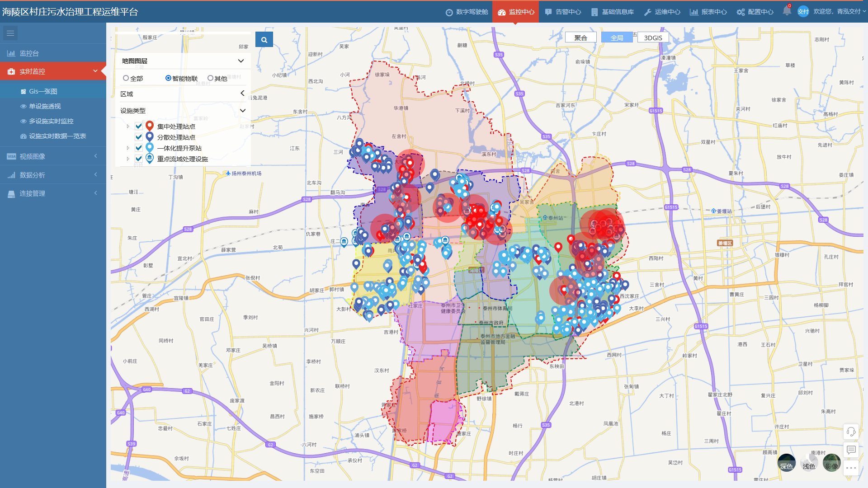Click the dark blue pin icon for 分散处理站点
The height and width of the screenshot is (488, 868).
click(150, 137)
